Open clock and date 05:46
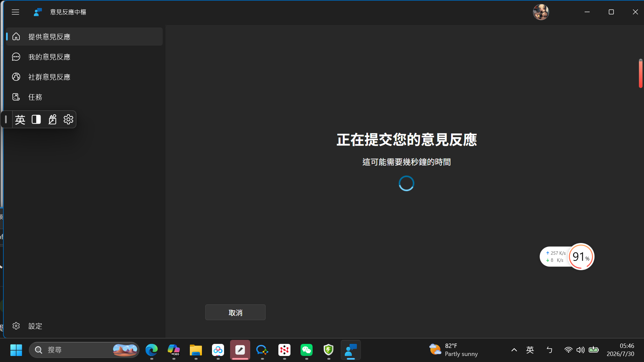The height and width of the screenshot is (362, 644). tap(620, 350)
